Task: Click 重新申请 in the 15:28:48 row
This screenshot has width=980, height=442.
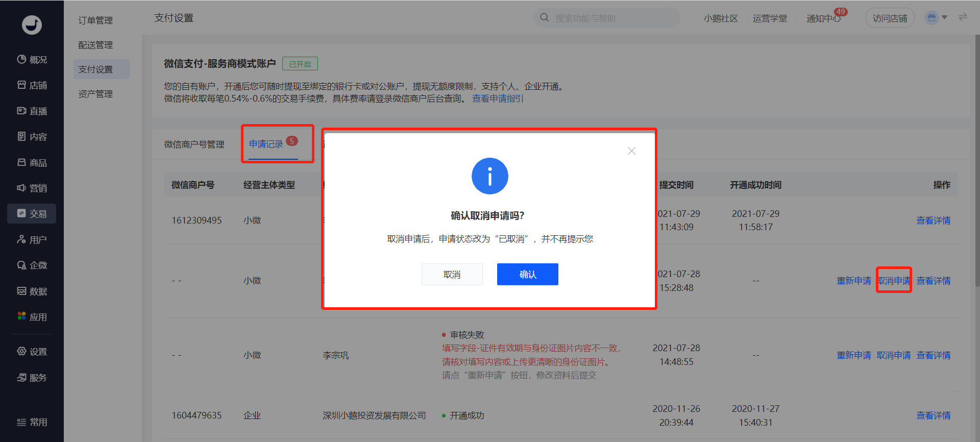Action: [854, 281]
